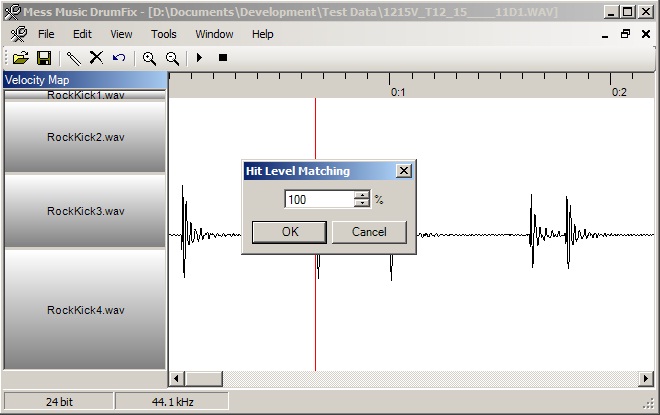Select the drumstick marker tool icon
This screenshot has height=415, width=660.
[74, 58]
